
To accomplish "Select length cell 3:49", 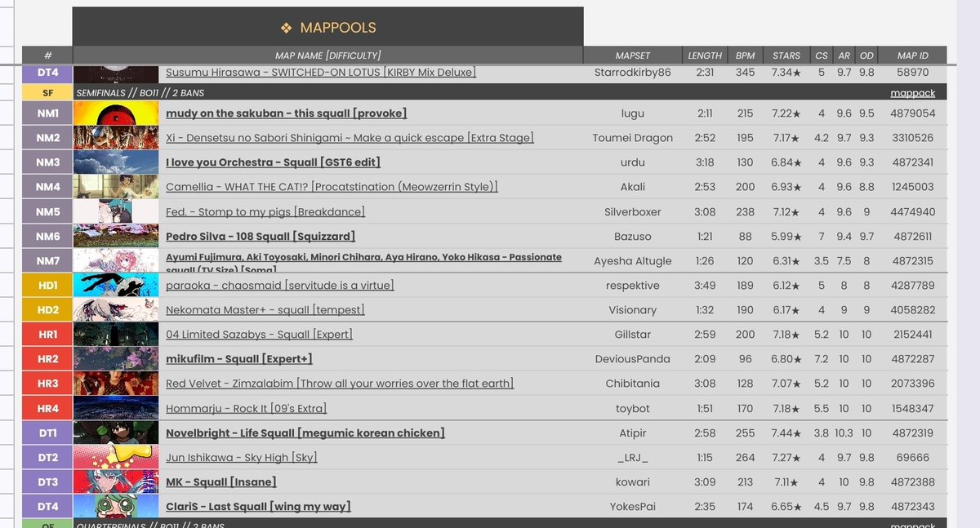I will tap(705, 286).
